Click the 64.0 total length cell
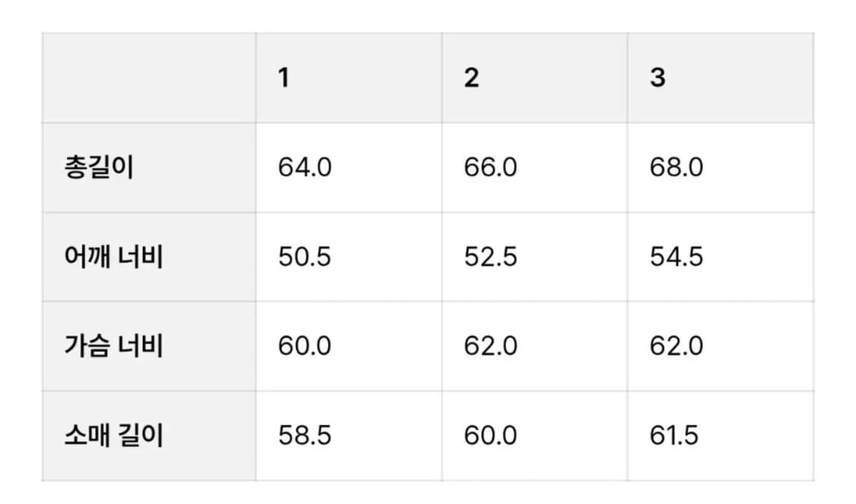856x504 pixels. 304,167
